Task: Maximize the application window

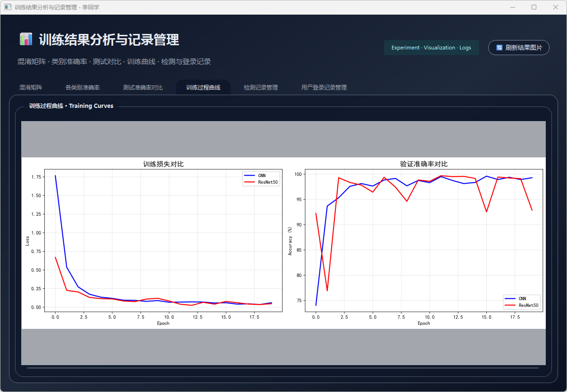Action: tap(534, 8)
